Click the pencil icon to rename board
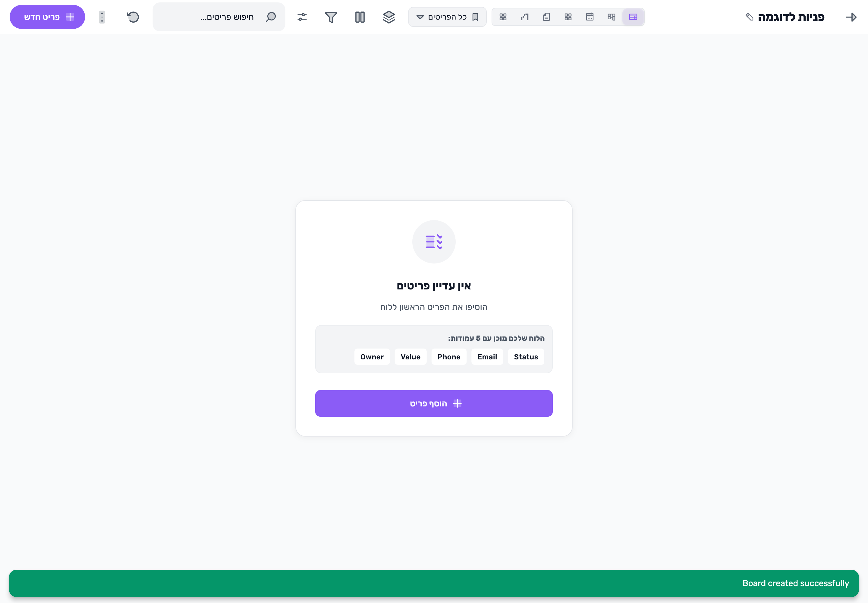Viewport: 868px width, 603px height. click(749, 17)
